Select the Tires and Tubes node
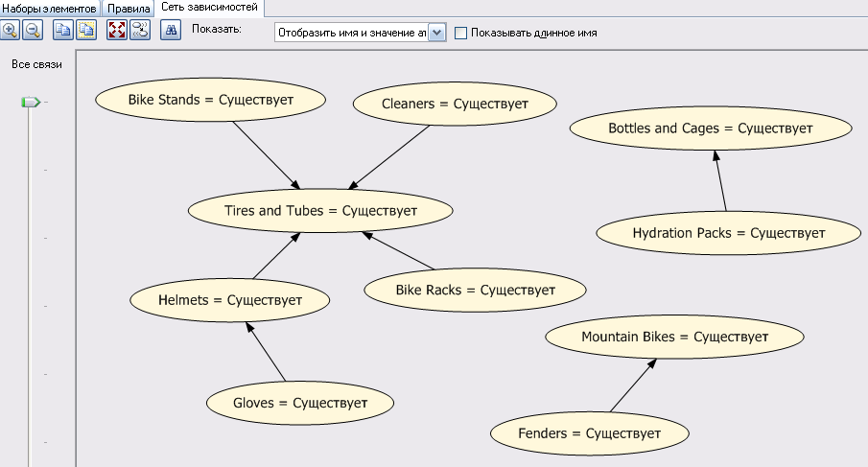The image size is (868, 467). tap(320, 211)
